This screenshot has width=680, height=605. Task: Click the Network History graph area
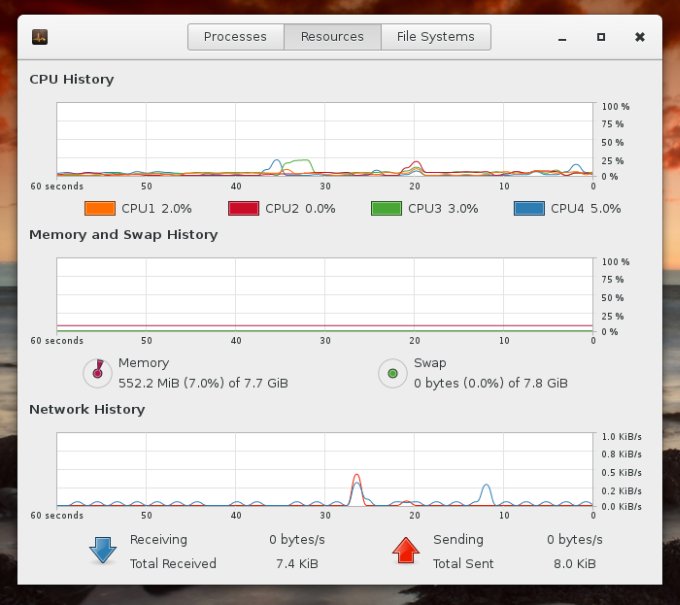tap(325, 469)
